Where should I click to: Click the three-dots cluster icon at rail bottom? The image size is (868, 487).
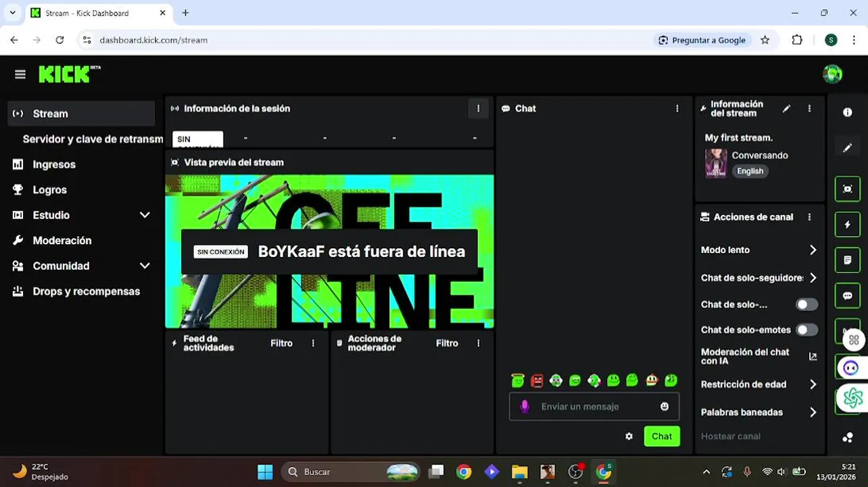848,438
